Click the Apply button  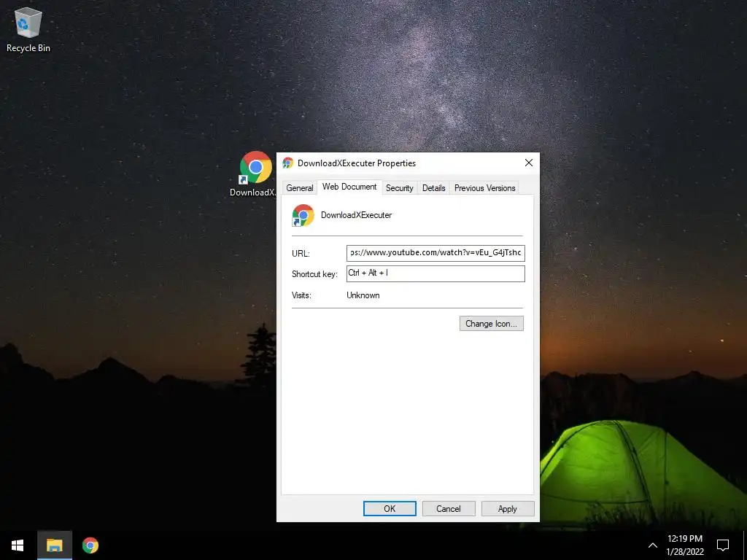pyautogui.click(x=508, y=508)
